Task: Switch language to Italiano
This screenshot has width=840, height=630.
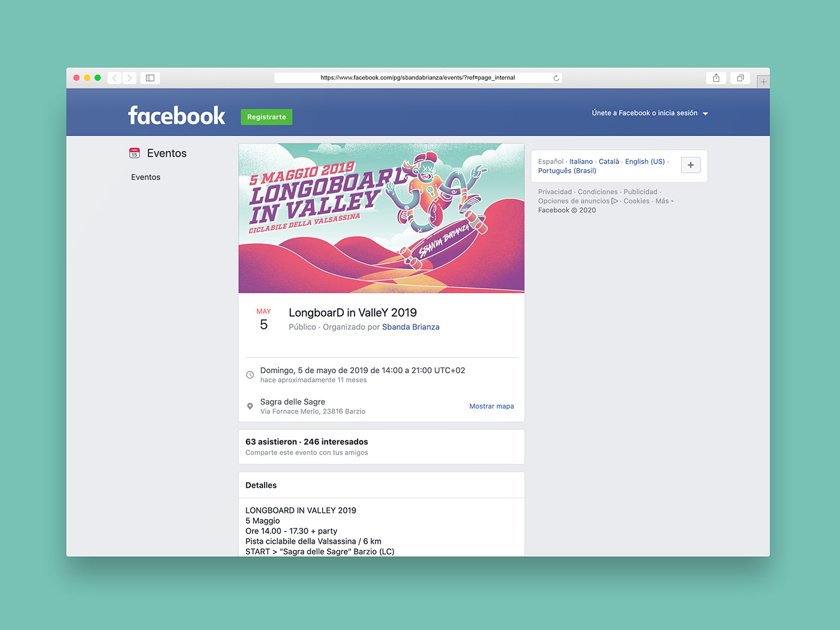Action: [581, 161]
